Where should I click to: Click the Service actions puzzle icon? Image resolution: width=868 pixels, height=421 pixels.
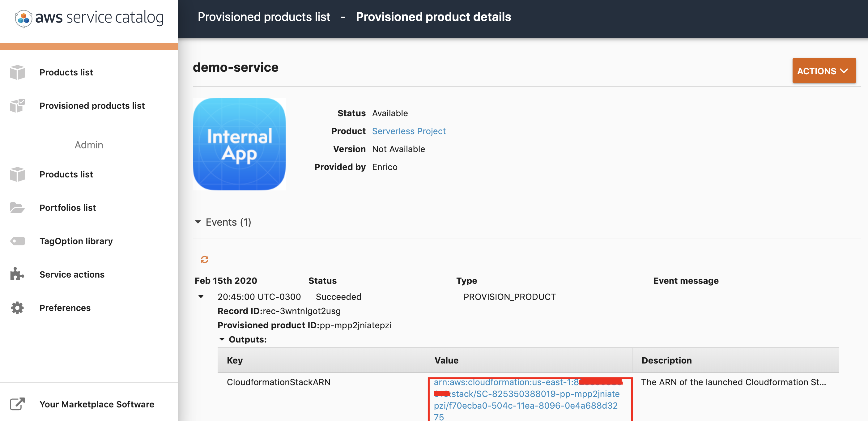[17, 274]
